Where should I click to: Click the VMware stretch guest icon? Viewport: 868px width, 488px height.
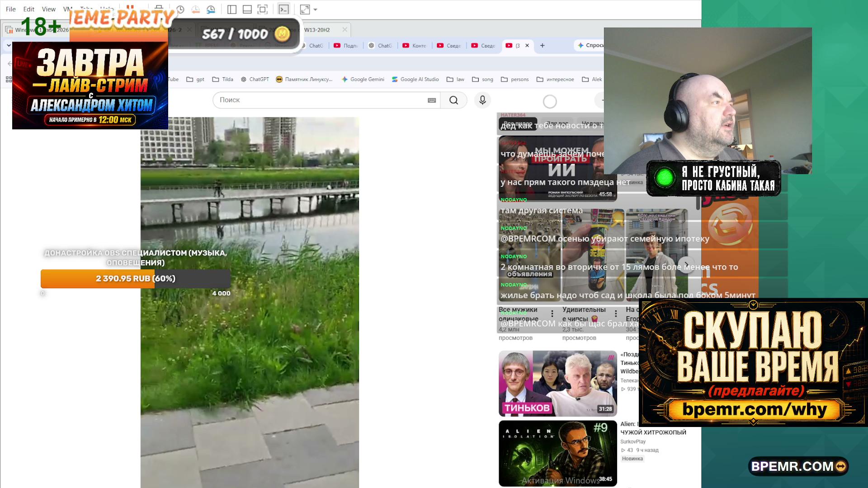coord(305,9)
